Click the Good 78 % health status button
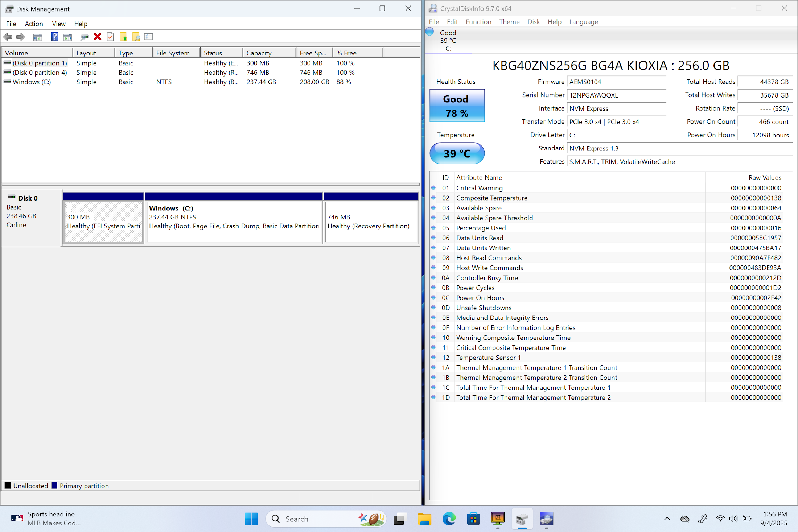Viewport: 798px width, 532px height. point(457,106)
